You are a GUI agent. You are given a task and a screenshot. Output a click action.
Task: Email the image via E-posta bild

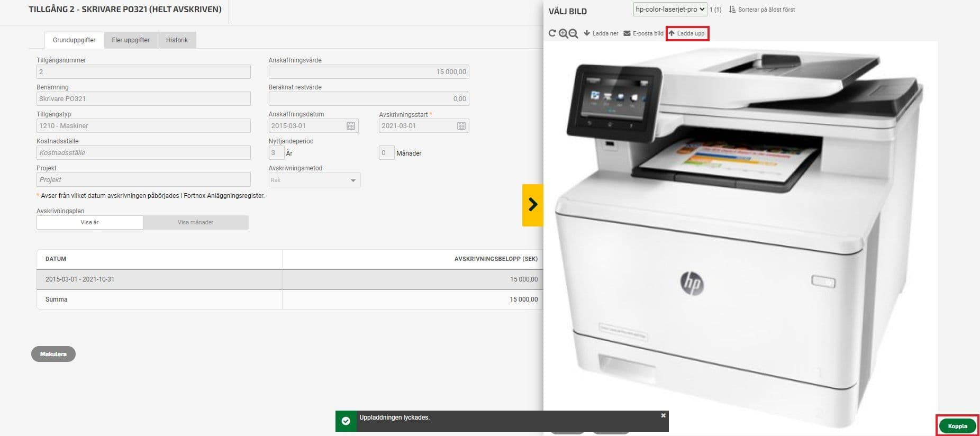pos(643,33)
